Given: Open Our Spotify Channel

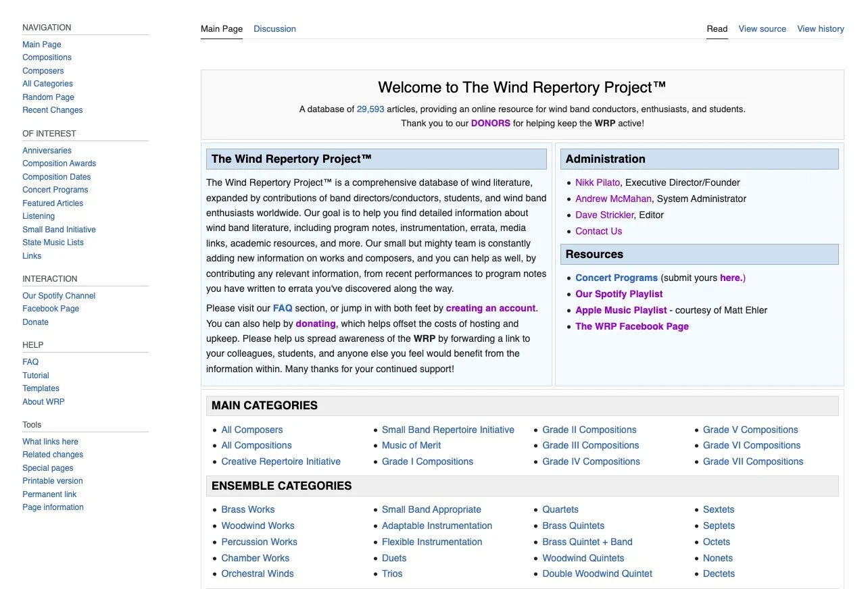Looking at the screenshot, I should point(59,296).
